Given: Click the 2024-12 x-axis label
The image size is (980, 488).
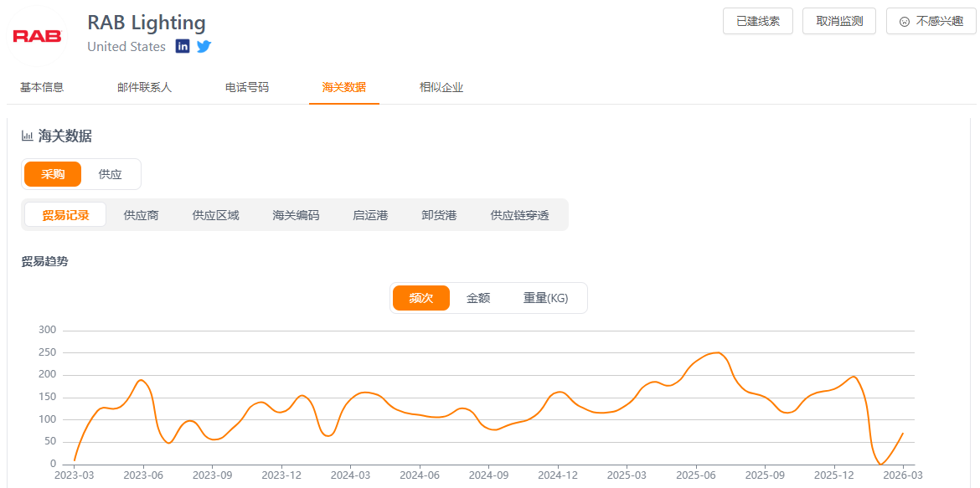Looking at the screenshot, I should 558,474.
